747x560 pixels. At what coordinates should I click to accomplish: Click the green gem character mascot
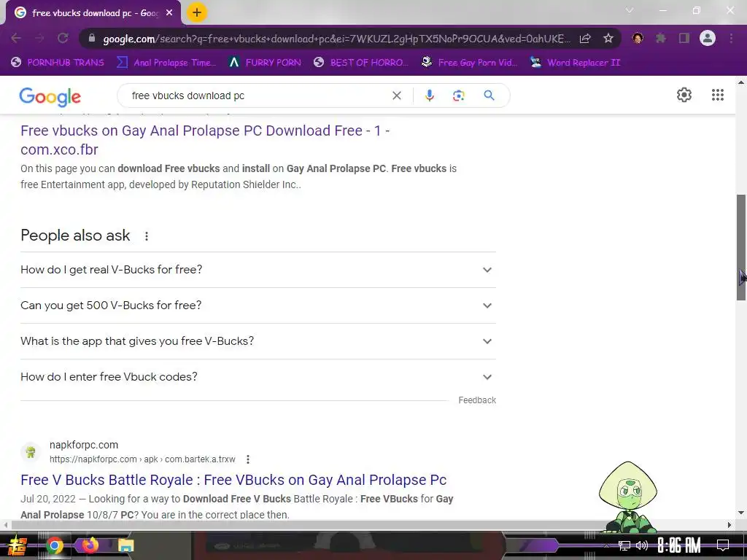click(628, 497)
